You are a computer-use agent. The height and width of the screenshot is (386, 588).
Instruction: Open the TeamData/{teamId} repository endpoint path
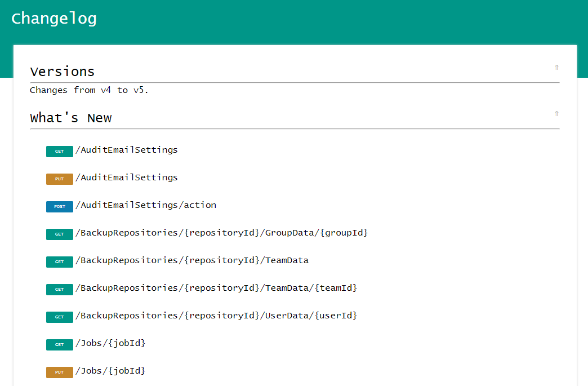coord(216,288)
